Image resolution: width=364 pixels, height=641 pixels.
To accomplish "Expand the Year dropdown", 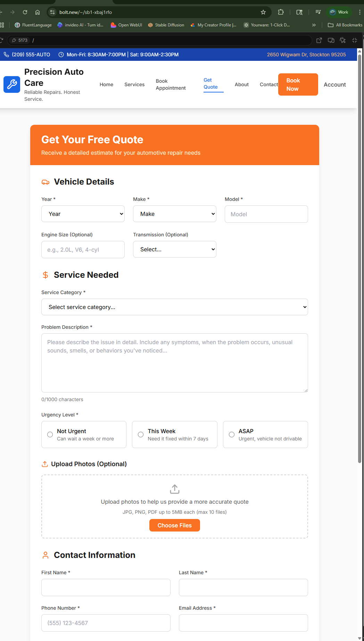I will 83,214.
